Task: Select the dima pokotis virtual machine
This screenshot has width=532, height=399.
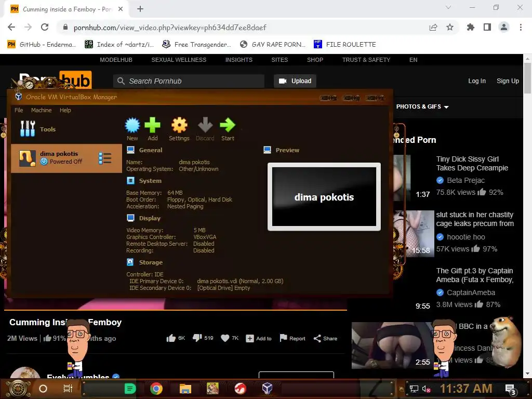Action: [66, 158]
